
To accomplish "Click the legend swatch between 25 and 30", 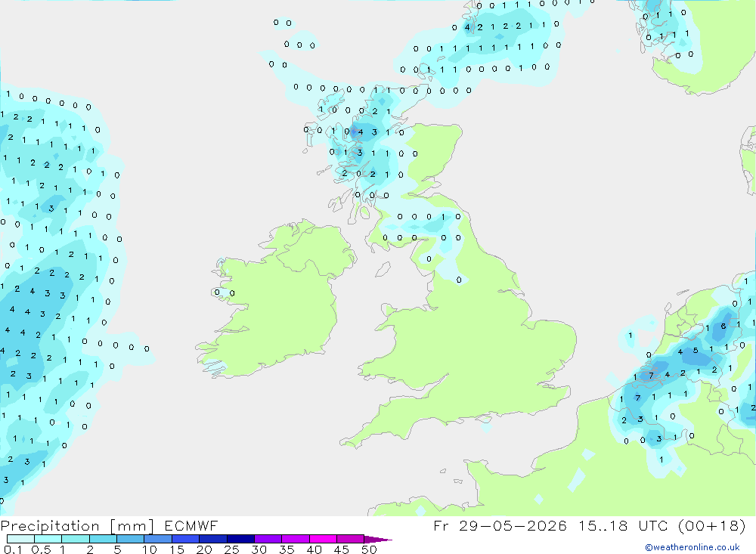I will tap(240, 539).
